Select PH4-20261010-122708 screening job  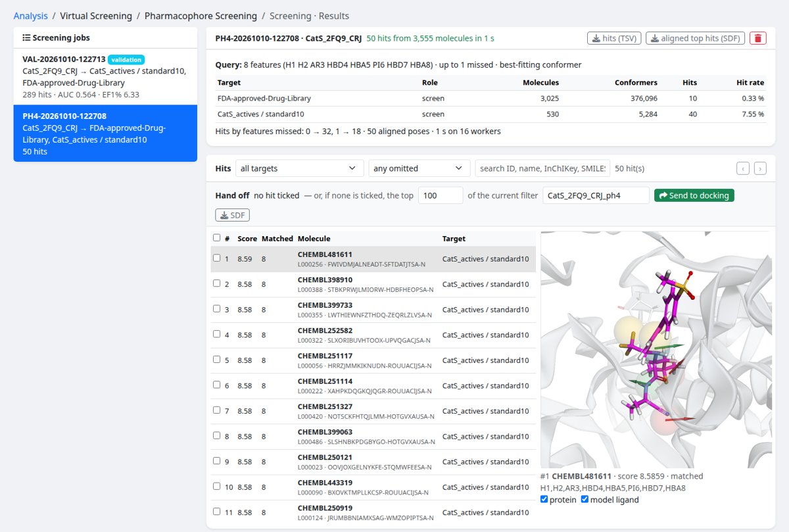coord(105,133)
